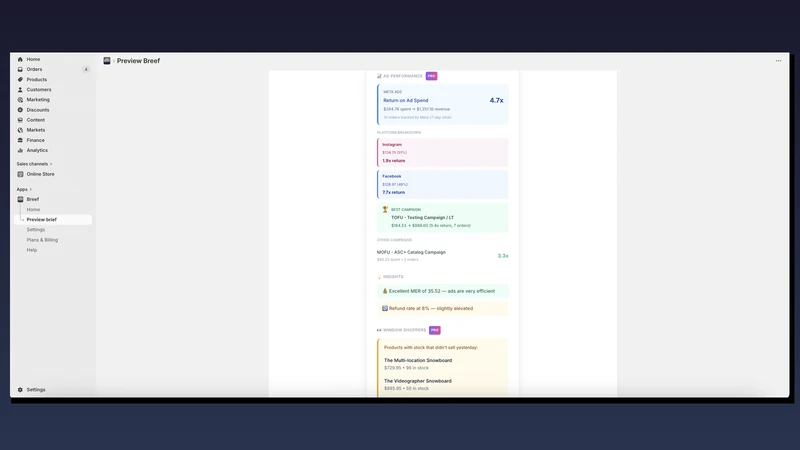
Task: Click the 7.7x return text under Facebook
Action: 393,192
